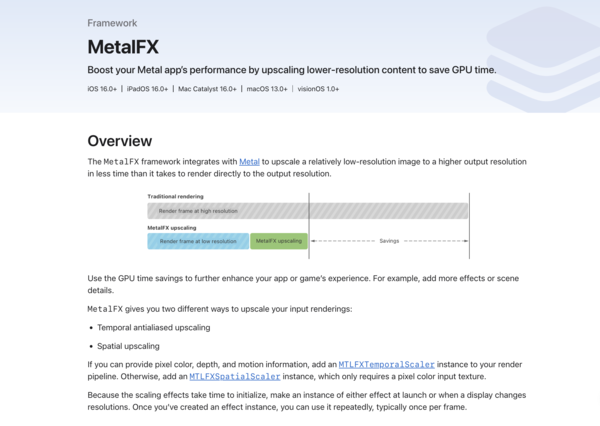Click the iPadOS 16.0+ availability text

point(147,89)
